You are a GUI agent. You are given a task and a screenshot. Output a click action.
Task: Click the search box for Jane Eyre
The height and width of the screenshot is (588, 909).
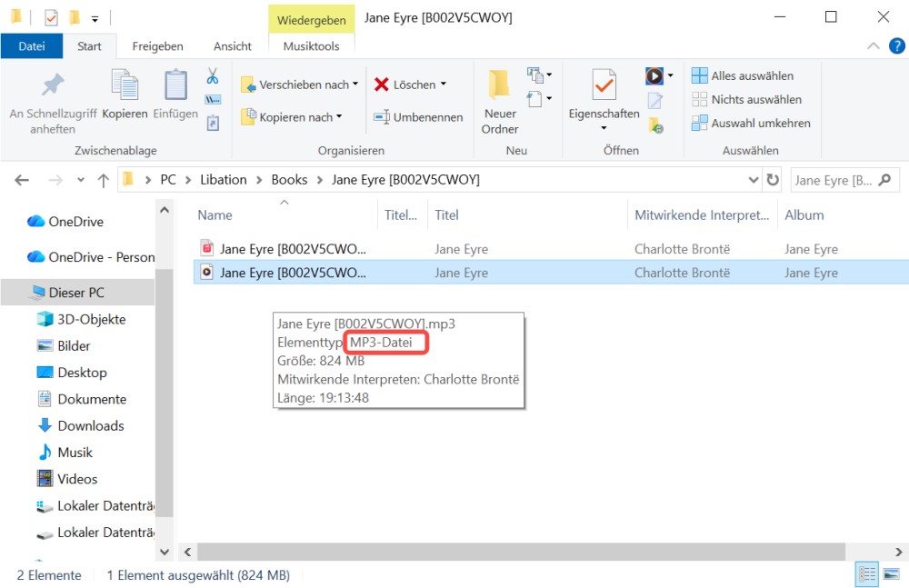(844, 180)
